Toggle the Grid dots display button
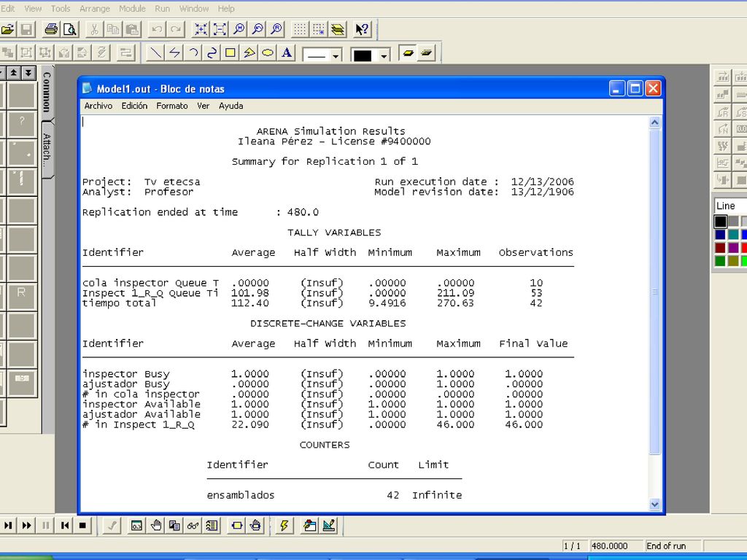Image resolution: width=747 pixels, height=560 pixels. 300,29
